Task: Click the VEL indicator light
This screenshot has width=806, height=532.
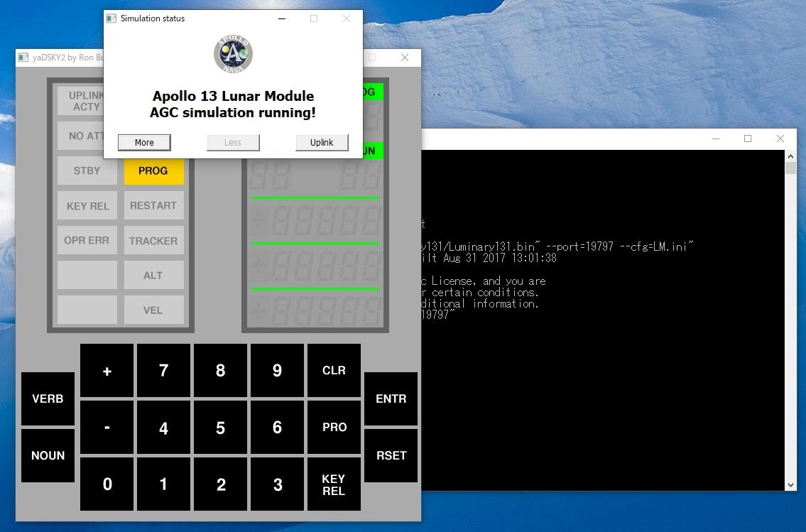Action: [x=153, y=310]
